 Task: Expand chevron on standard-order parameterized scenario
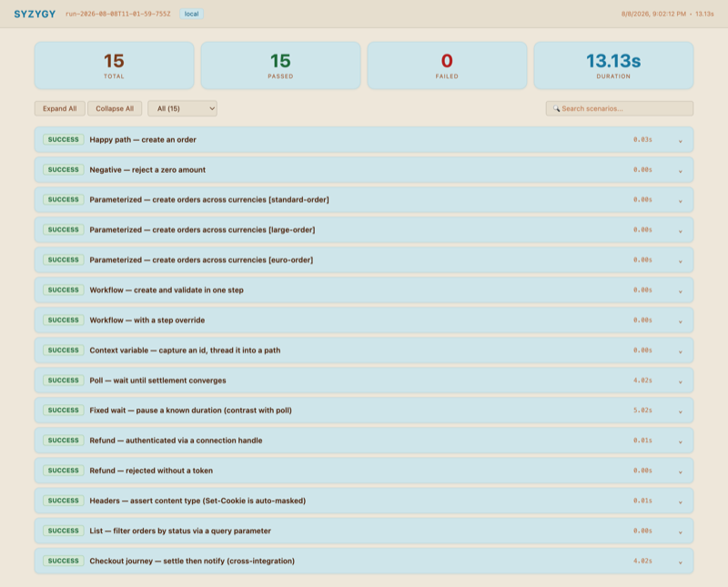click(680, 201)
